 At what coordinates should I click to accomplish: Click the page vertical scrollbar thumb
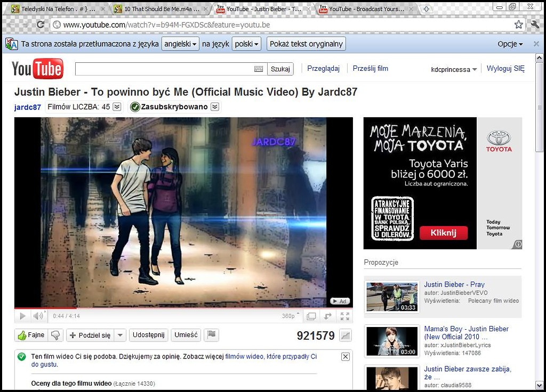[540, 107]
